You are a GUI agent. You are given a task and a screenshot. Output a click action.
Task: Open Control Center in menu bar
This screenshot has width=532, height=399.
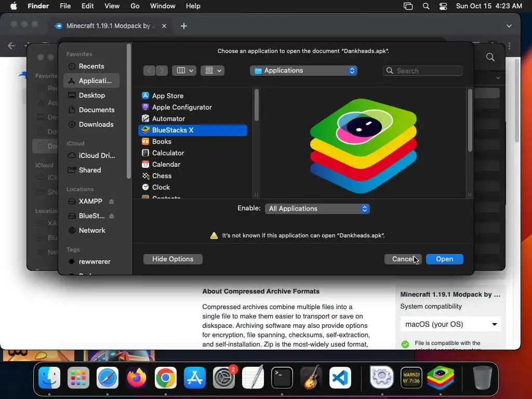(x=443, y=6)
